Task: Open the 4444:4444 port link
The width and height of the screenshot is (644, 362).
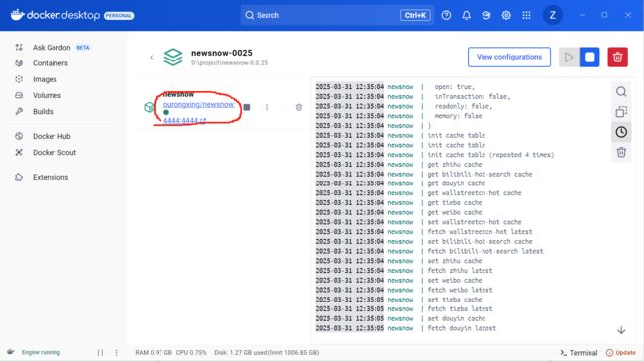Action: coord(184,121)
